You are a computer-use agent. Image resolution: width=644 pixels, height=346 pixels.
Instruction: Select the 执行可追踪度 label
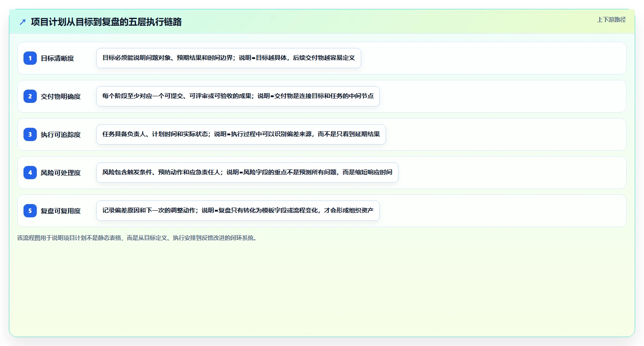(61, 134)
